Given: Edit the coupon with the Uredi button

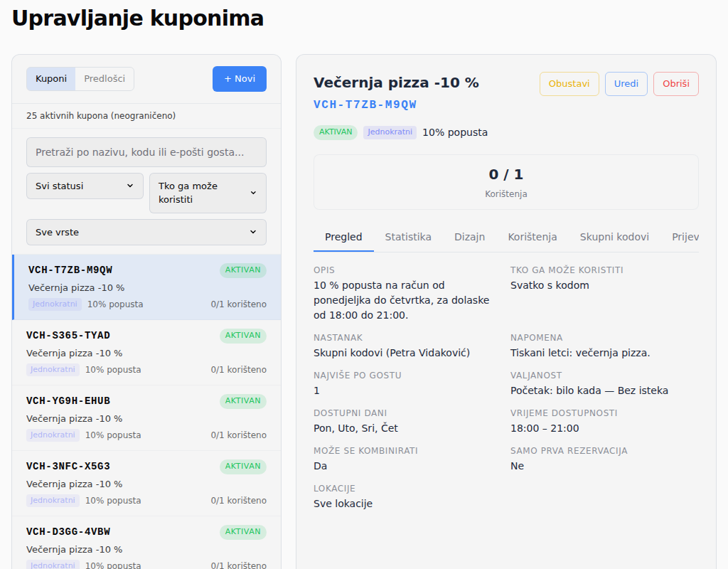Looking at the screenshot, I should 626,84.
